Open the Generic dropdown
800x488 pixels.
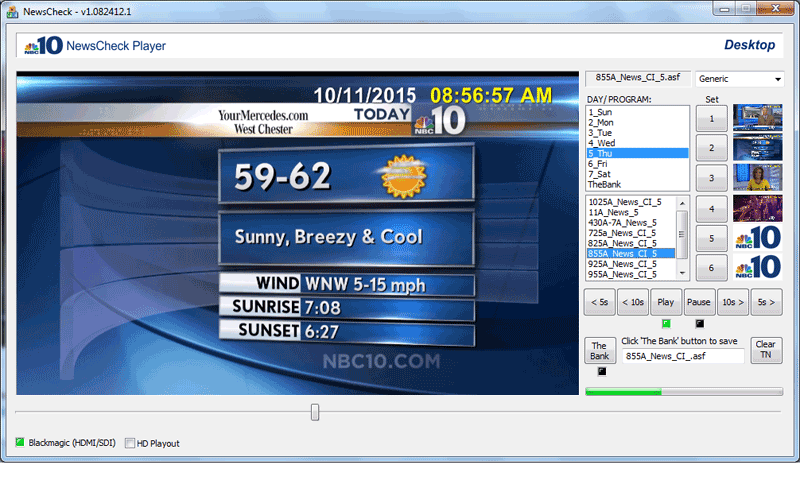coord(739,79)
